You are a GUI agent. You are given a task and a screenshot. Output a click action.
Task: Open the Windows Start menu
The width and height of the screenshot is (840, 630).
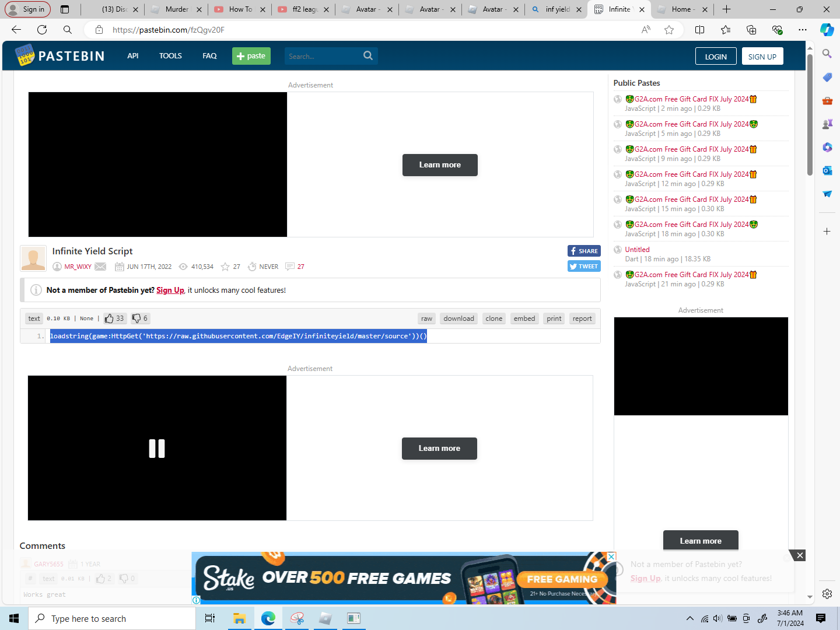14,618
